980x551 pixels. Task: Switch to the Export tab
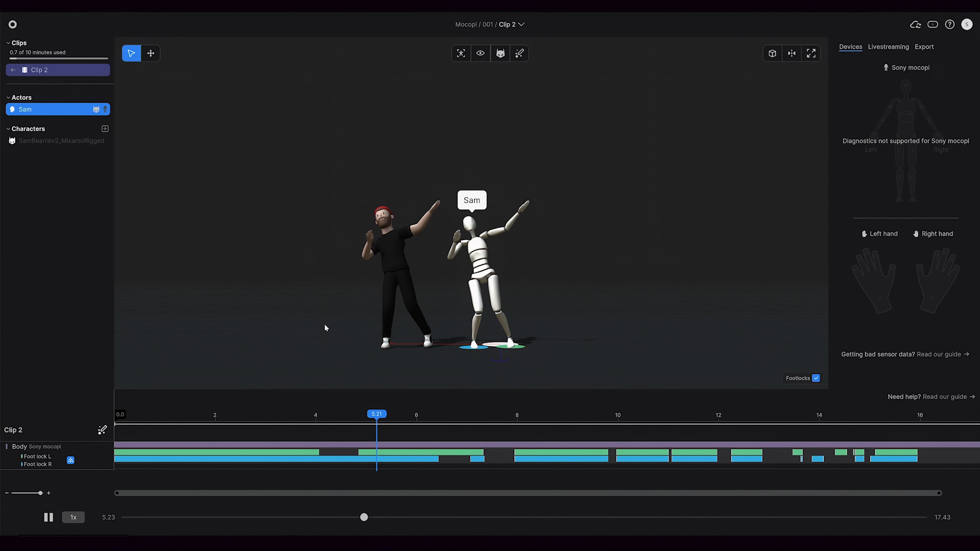[924, 47]
